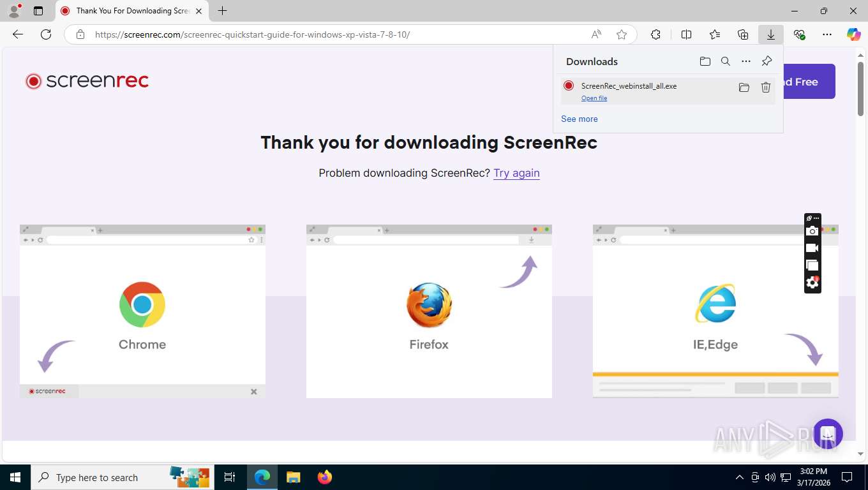
Task: Refresh the page
Action: [46, 34]
